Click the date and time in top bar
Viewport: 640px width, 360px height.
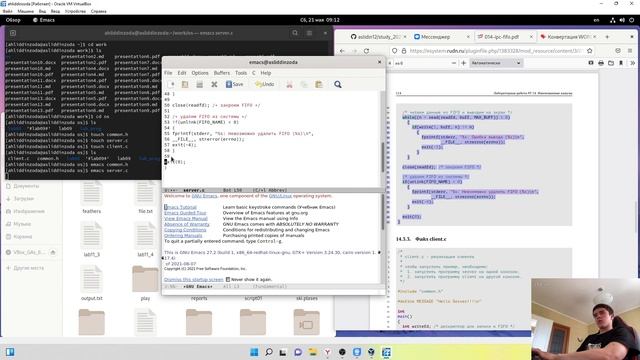(x=320, y=20)
